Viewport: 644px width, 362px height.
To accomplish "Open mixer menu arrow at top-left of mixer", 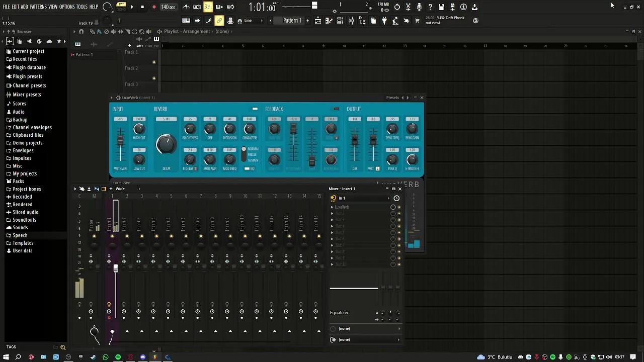I will click(75, 189).
